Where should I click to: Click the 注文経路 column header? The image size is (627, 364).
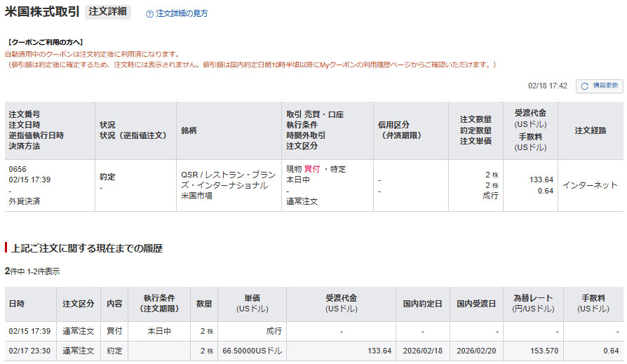(x=590, y=130)
